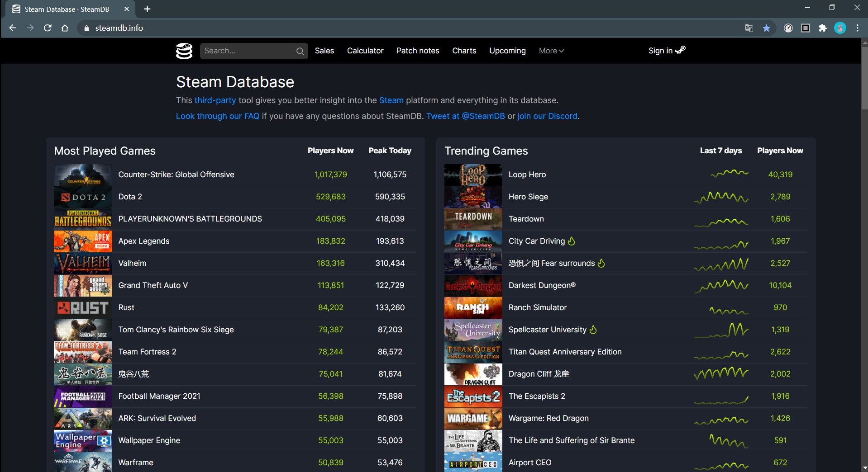Open the browser home page

65,28
